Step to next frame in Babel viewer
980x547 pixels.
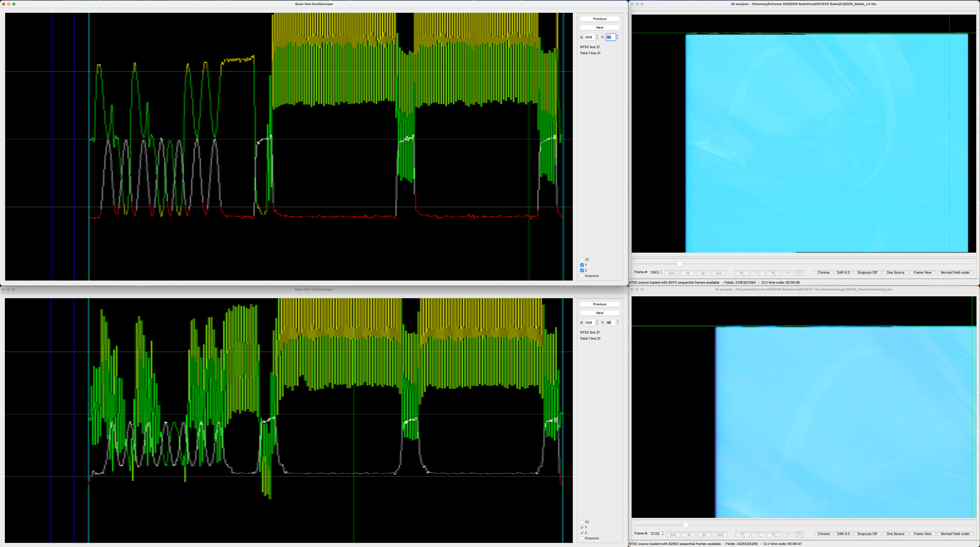click(703, 273)
